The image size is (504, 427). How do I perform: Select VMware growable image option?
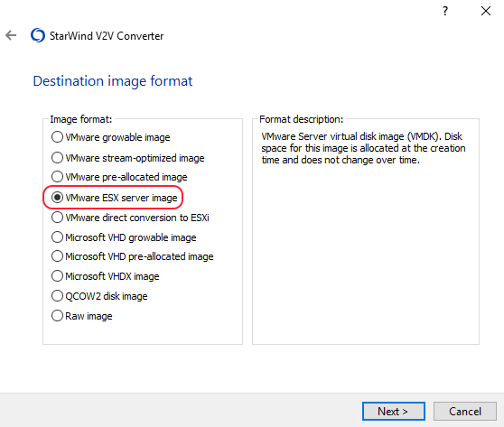(x=110, y=137)
